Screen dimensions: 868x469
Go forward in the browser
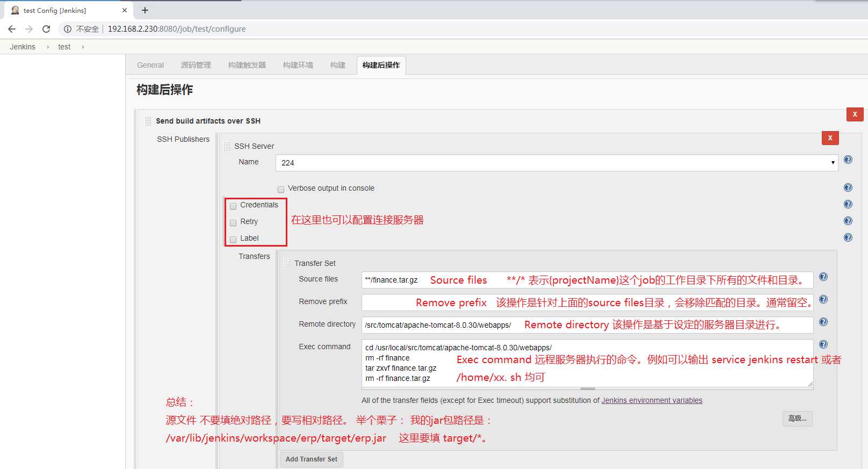pos(29,29)
